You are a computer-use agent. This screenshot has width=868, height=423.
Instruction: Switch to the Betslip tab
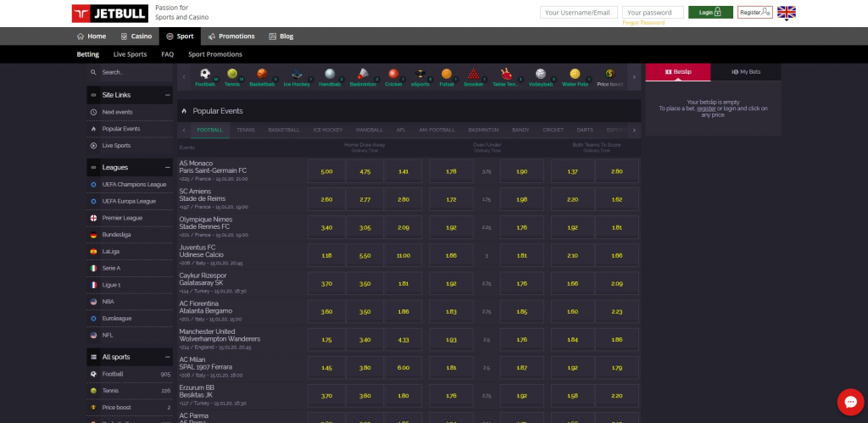click(678, 72)
